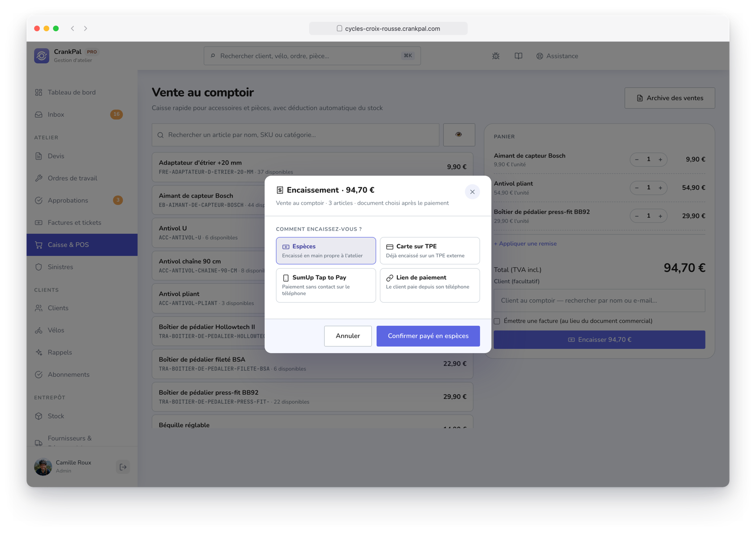The image size is (756, 534).
Task: Click browser back arrow
Action: [x=72, y=28]
